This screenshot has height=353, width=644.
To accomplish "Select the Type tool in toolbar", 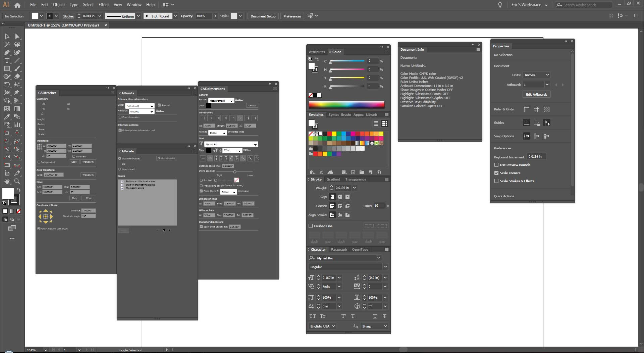I will 7,61.
